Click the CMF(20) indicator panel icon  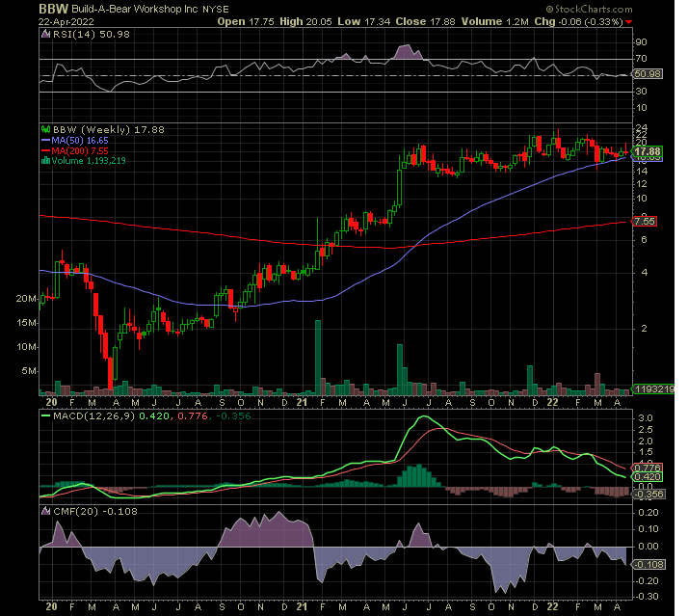point(45,511)
